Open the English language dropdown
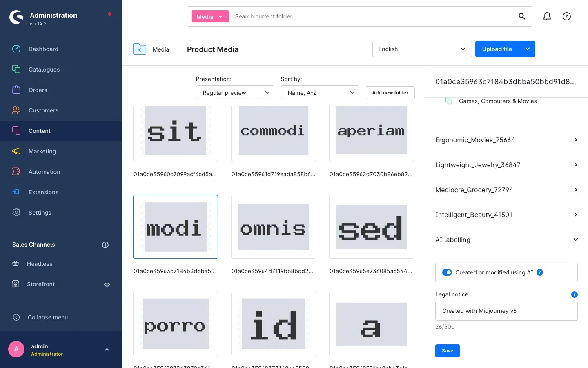The image size is (588, 368). (x=422, y=49)
